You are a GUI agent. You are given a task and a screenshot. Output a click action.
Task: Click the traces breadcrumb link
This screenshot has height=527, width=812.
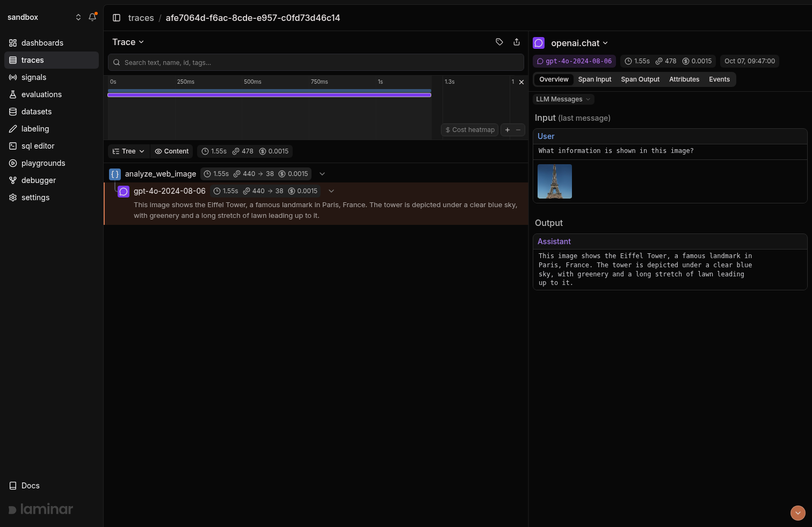[141, 18]
